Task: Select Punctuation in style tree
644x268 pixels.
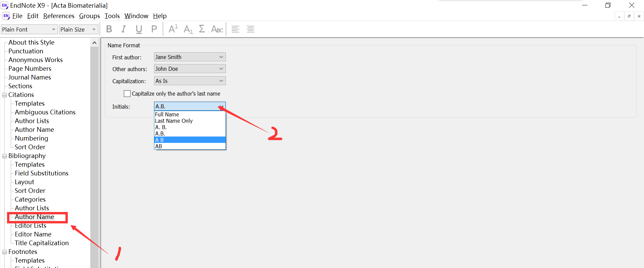Action: [26, 51]
